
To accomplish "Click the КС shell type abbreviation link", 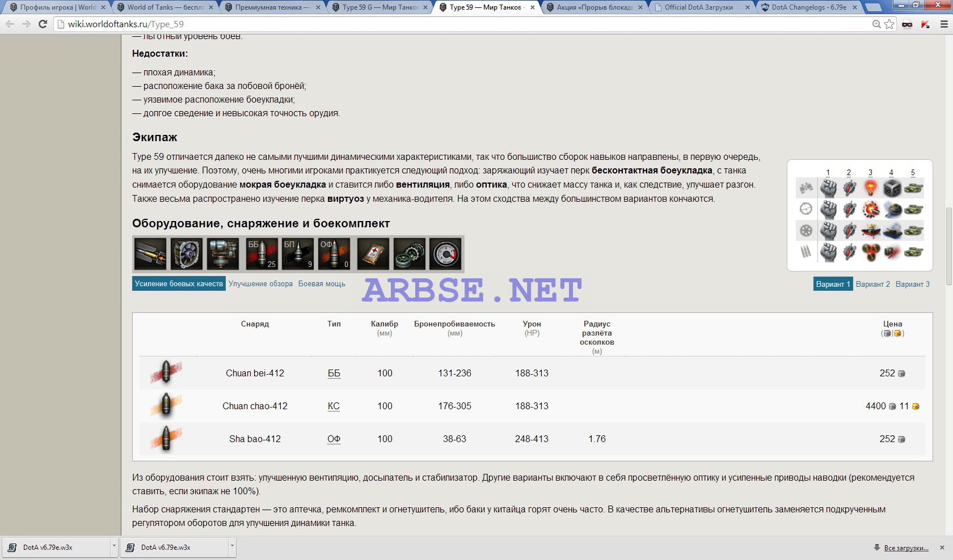I will click(334, 406).
